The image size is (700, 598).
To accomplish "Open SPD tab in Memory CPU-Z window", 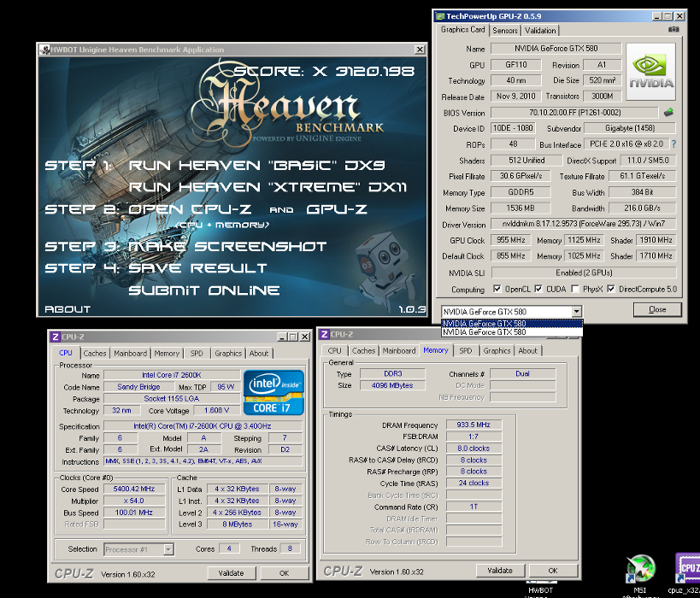I will [466, 351].
